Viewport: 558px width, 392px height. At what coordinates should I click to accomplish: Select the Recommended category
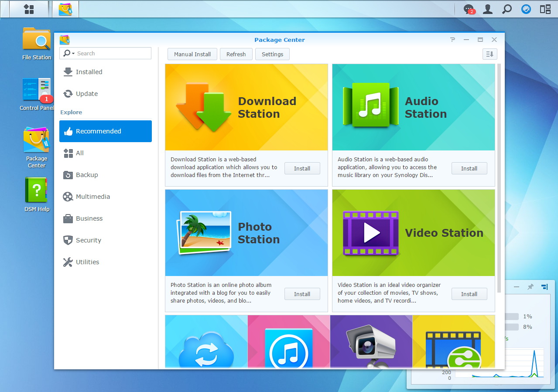[x=106, y=131]
